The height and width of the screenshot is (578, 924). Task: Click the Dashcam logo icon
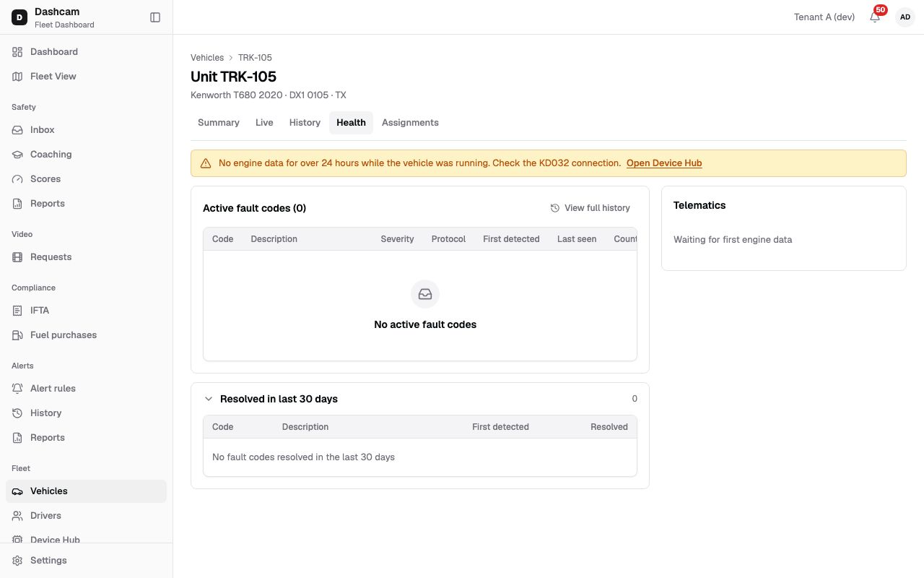[x=19, y=17]
